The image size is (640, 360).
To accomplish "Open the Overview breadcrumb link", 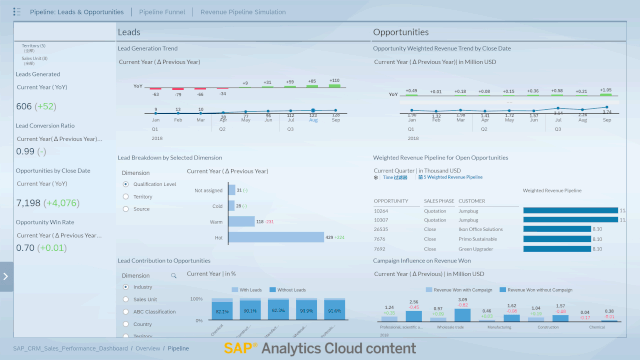I will point(148,349).
